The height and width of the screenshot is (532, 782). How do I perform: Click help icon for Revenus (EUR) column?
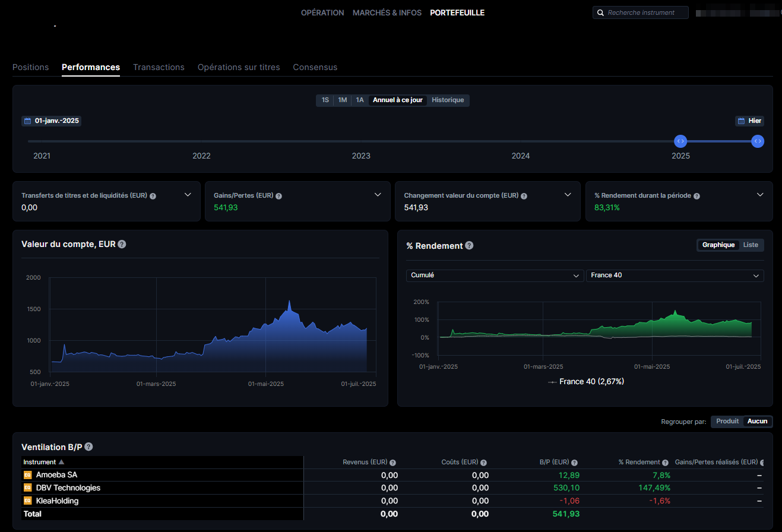(x=392, y=463)
